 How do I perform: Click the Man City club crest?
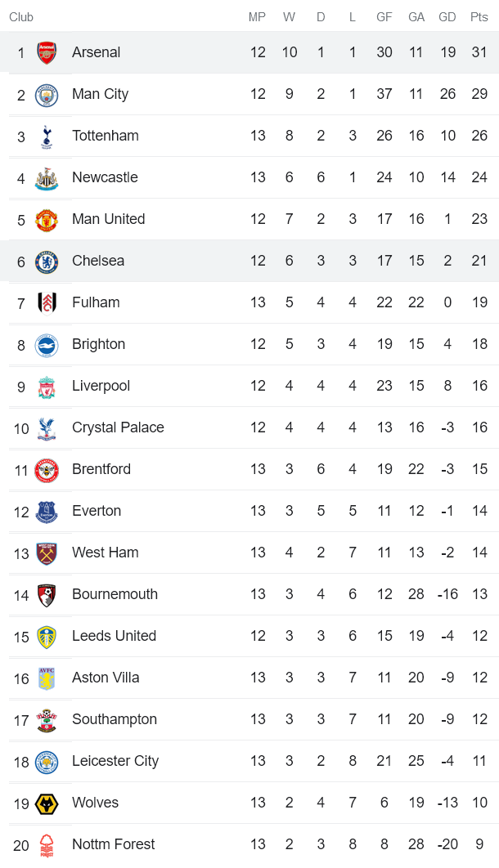point(47,95)
